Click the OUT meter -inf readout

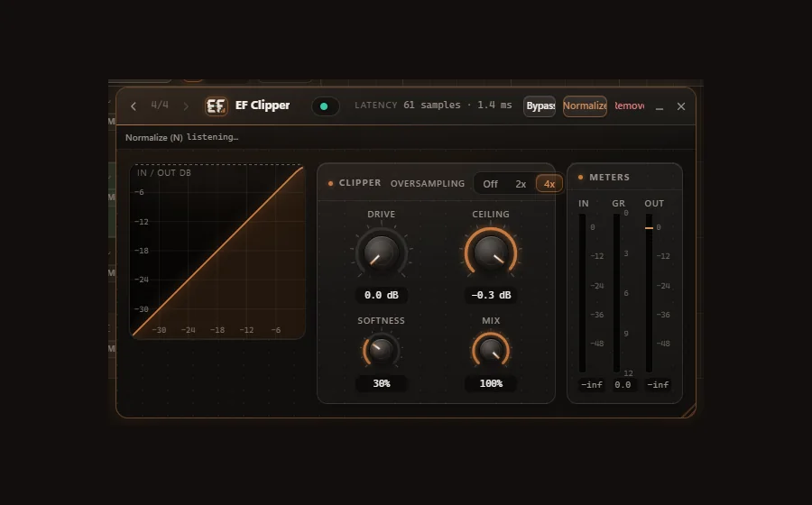[658, 384]
